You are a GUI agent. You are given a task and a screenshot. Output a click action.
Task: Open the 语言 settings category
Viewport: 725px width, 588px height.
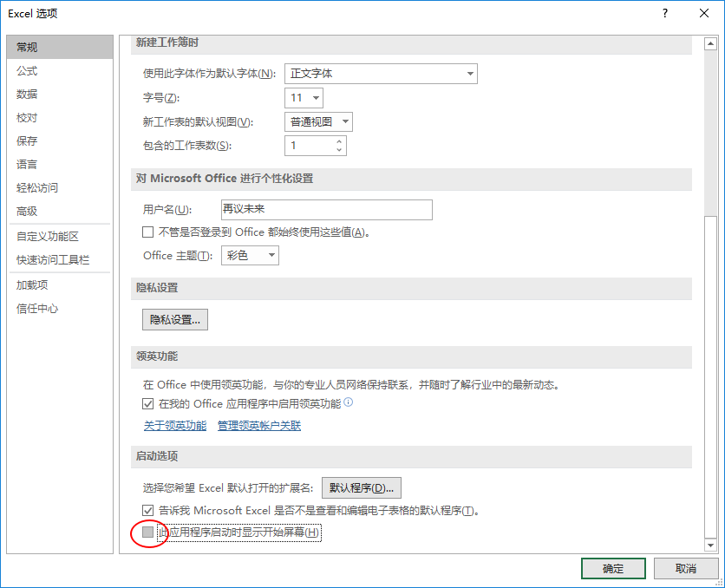coord(60,165)
